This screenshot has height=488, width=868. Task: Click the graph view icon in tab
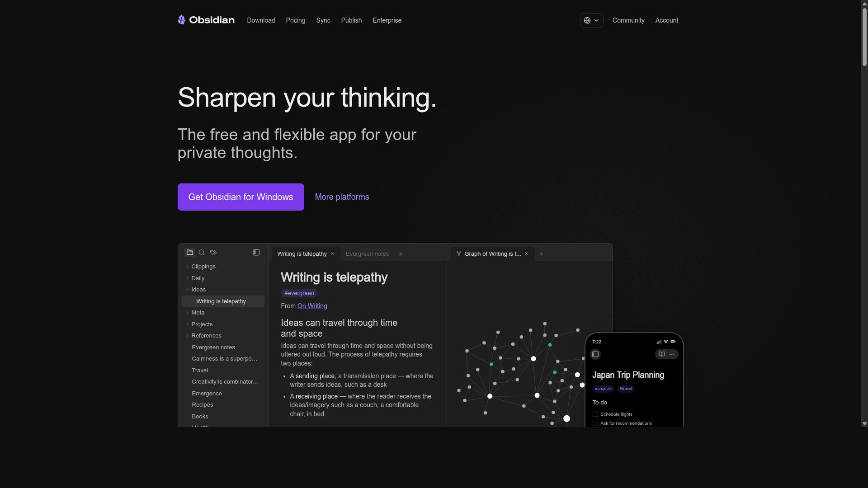coord(459,254)
